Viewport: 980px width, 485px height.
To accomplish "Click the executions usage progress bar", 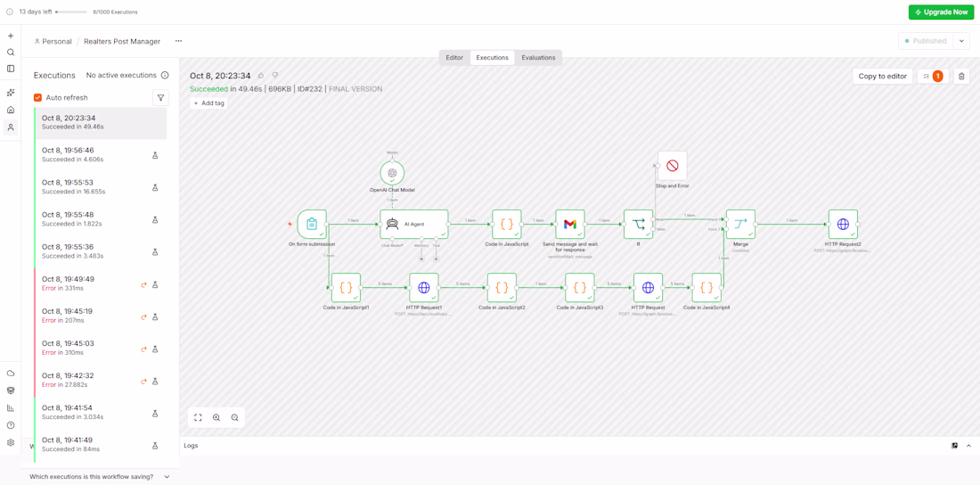I will tap(71, 12).
